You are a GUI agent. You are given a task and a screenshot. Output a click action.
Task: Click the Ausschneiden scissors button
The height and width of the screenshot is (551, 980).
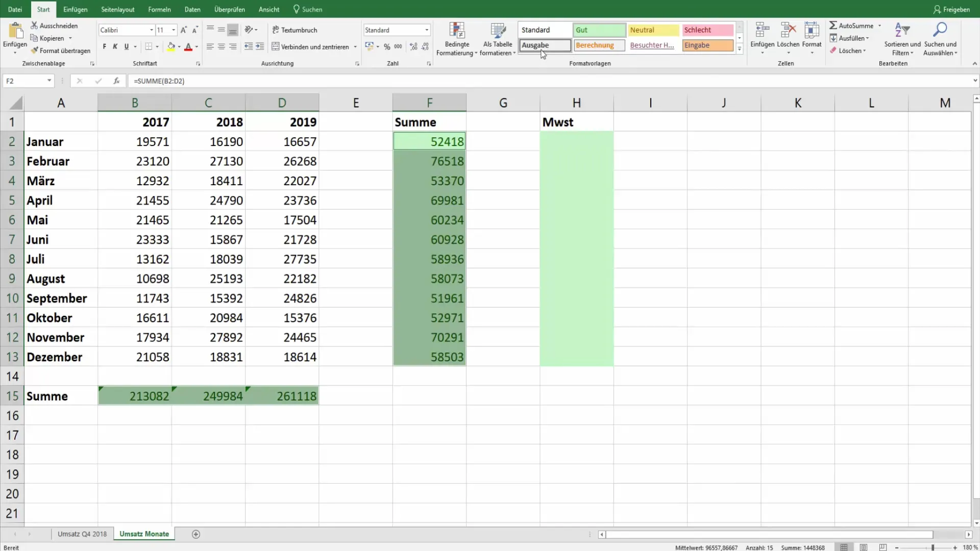click(54, 26)
